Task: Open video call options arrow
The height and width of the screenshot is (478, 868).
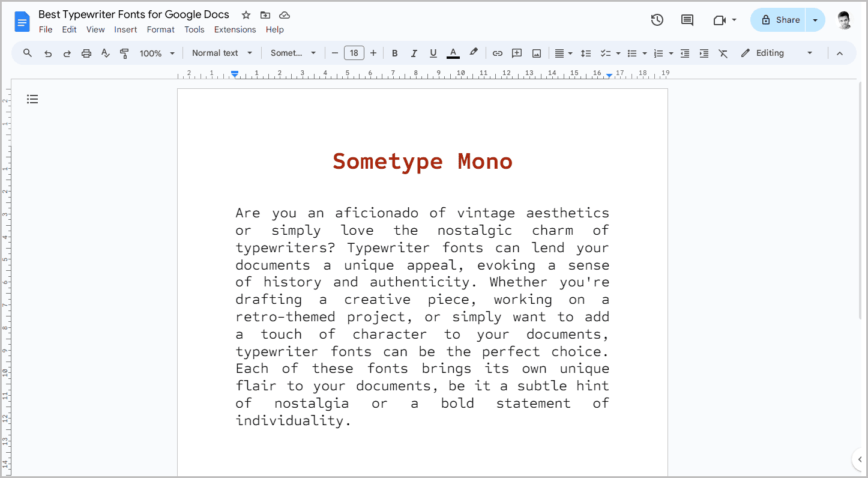Action: pos(734,20)
